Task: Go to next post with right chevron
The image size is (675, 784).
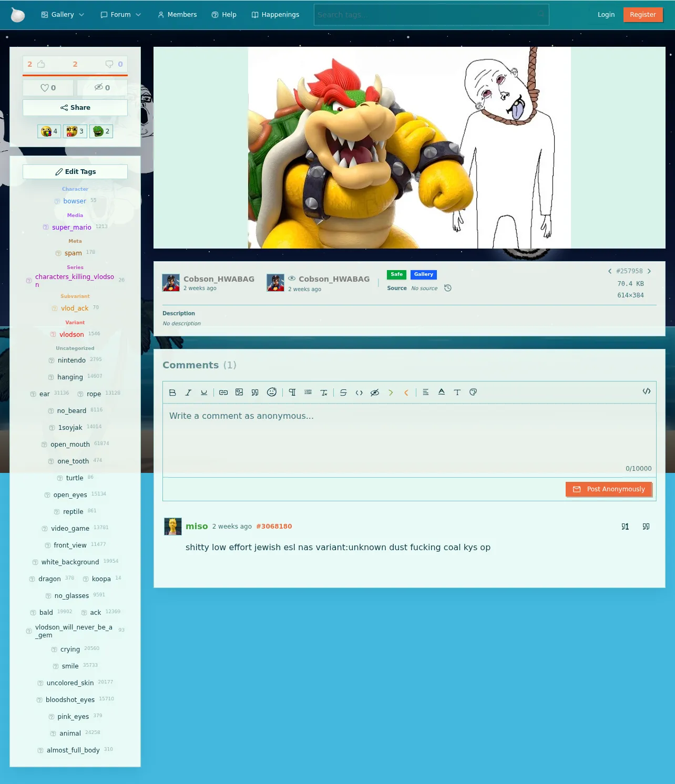Action: point(649,271)
